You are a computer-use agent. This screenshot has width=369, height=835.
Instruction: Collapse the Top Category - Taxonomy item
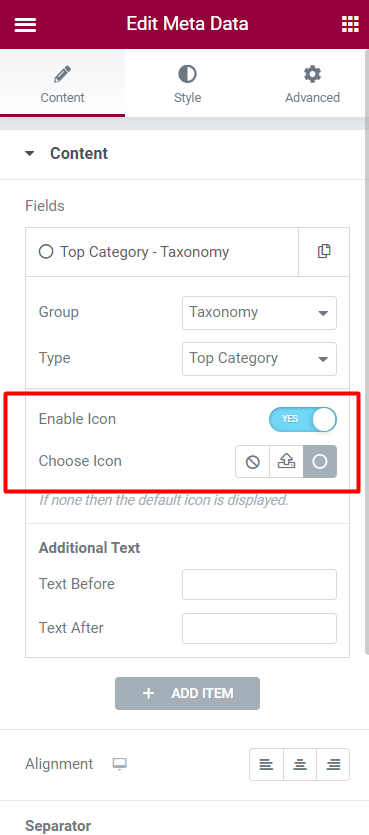click(x=162, y=252)
